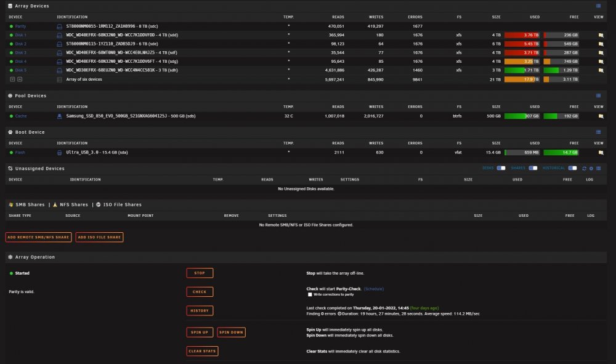Click the 'Array of six devices' text
616x364 pixels.
click(84, 79)
